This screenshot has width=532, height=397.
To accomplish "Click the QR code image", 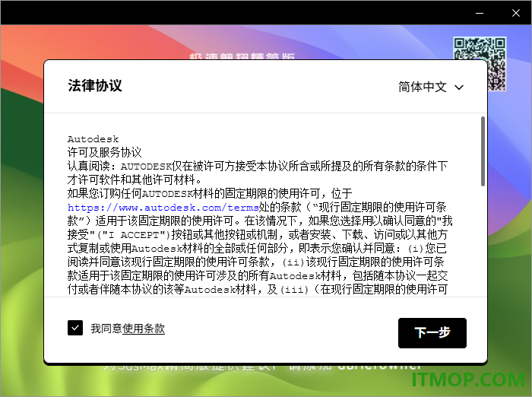I will coord(480,64).
